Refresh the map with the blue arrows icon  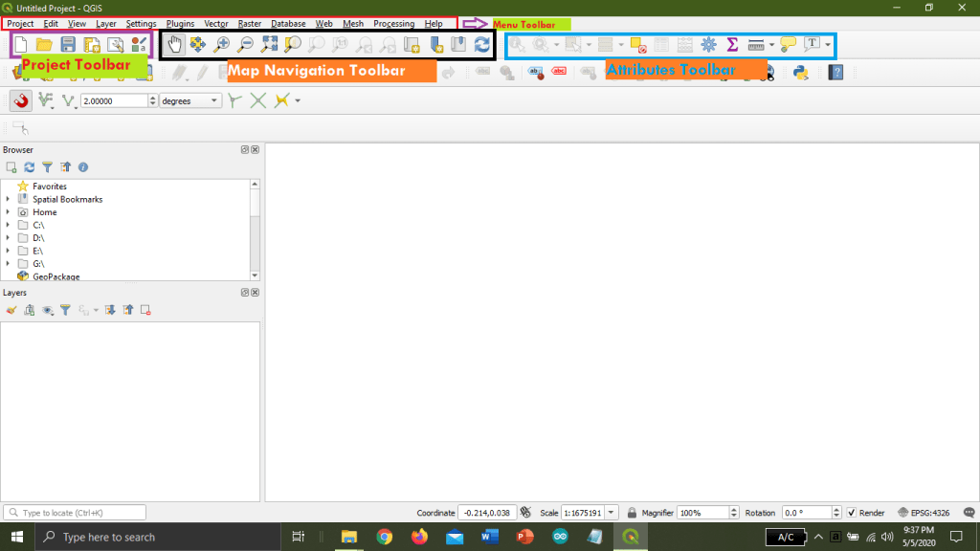coord(482,44)
